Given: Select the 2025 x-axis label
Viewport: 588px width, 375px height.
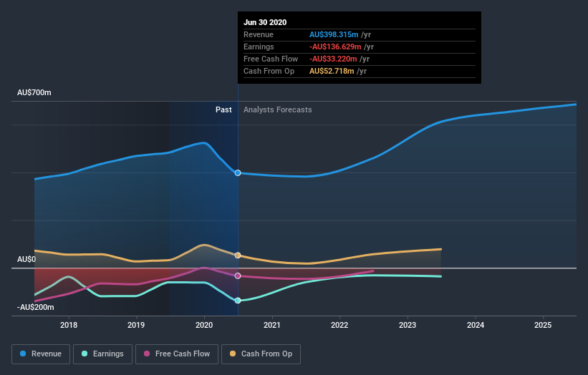Looking at the screenshot, I should coord(543,325).
